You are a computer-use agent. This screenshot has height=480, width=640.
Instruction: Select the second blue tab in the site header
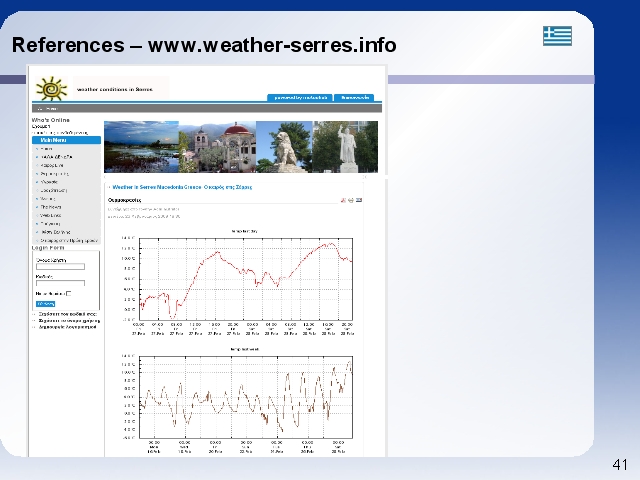[x=355, y=98]
